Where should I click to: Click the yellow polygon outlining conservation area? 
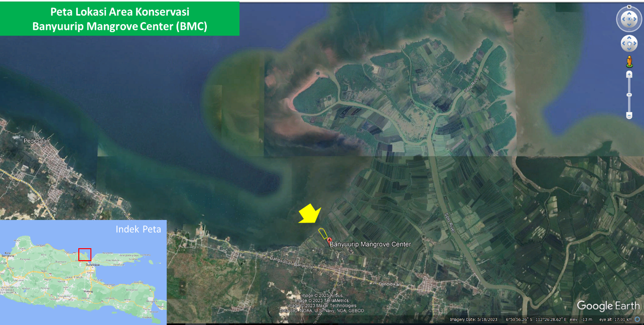point(322,233)
